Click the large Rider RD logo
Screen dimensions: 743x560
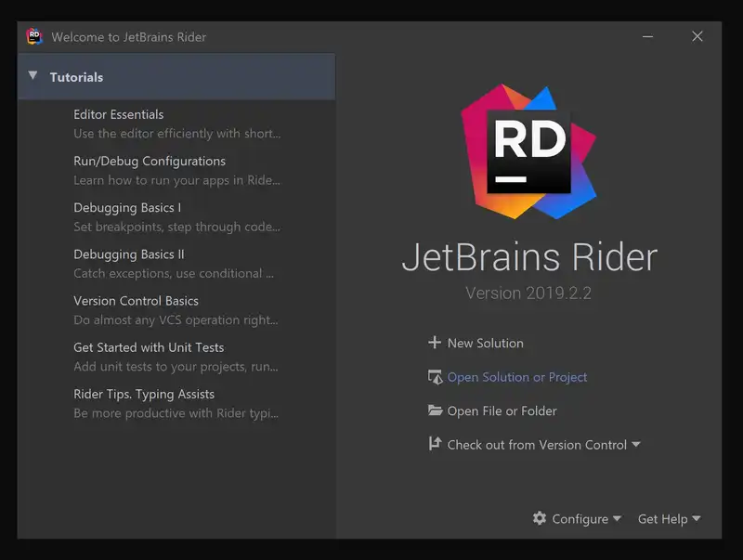pyautogui.click(x=529, y=151)
